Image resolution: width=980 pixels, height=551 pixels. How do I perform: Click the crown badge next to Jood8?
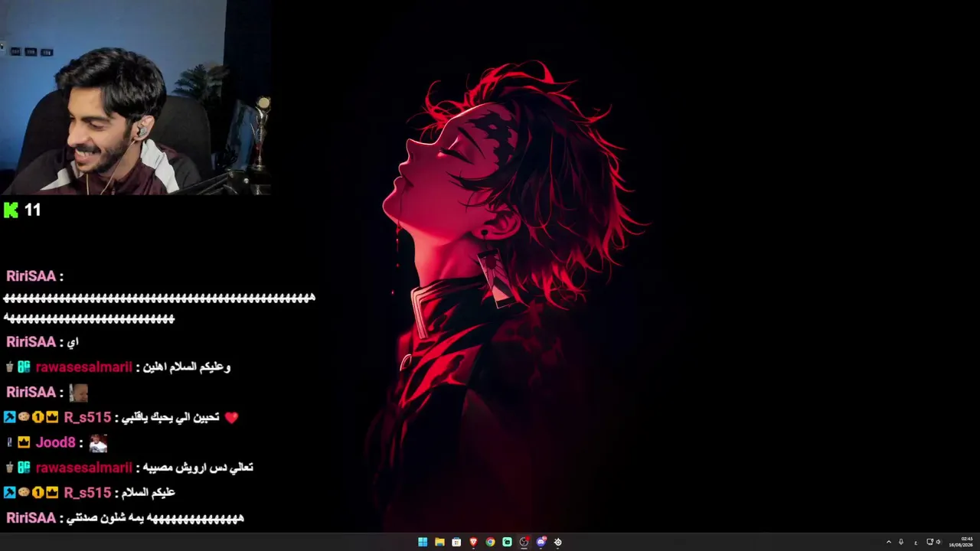[x=24, y=443]
